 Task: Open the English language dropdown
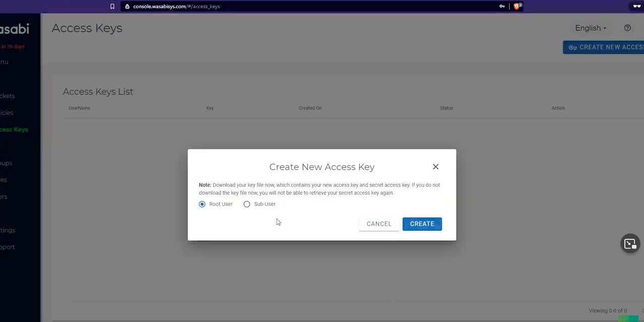(x=591, y=28)
